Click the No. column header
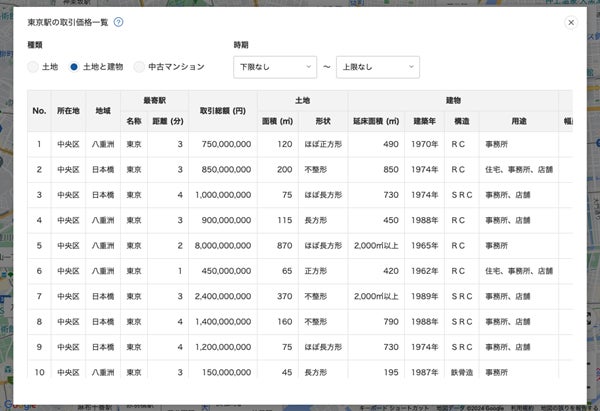 39,111
